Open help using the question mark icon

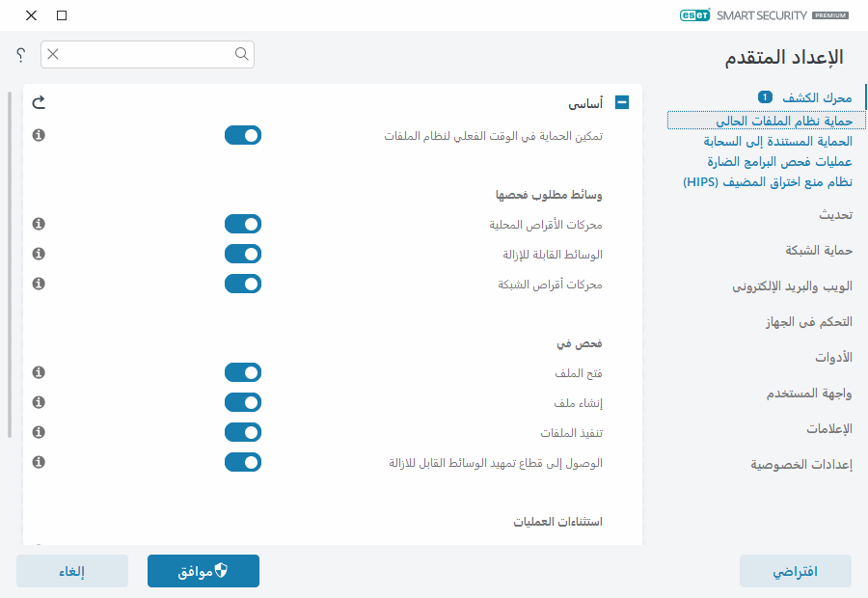18,55
